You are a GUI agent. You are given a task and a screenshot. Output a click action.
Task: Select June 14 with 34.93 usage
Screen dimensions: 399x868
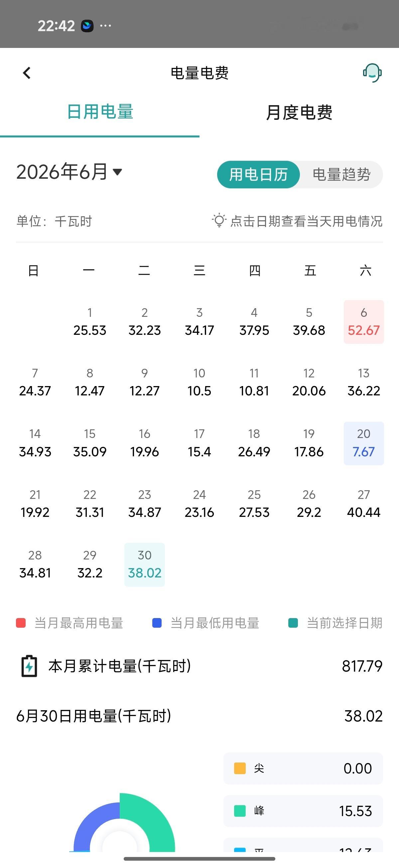[x=35, y=443]
